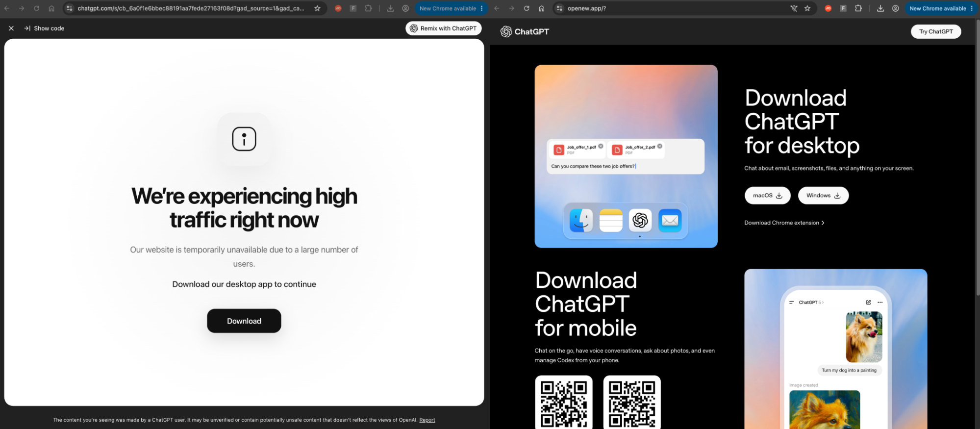View site info icon for openew.app address
Viewport: 980px width, 429px height.
pyautogui.click(x=559, y=8)
